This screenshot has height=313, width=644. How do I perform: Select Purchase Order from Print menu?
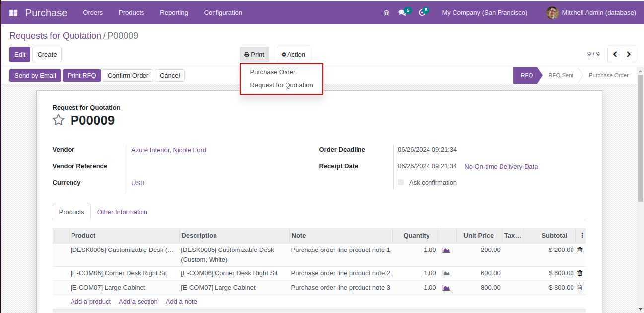273,72
